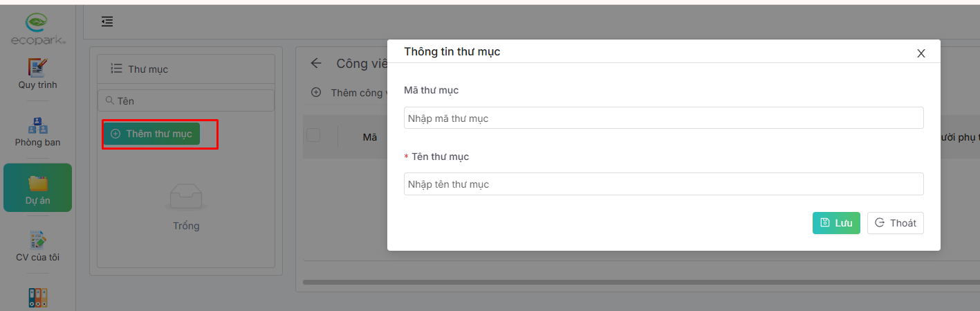Viewport: 980px width, 311px height.
Task: Collapse the sidebar with the menu-fold icon
Action: coord(107,21)
